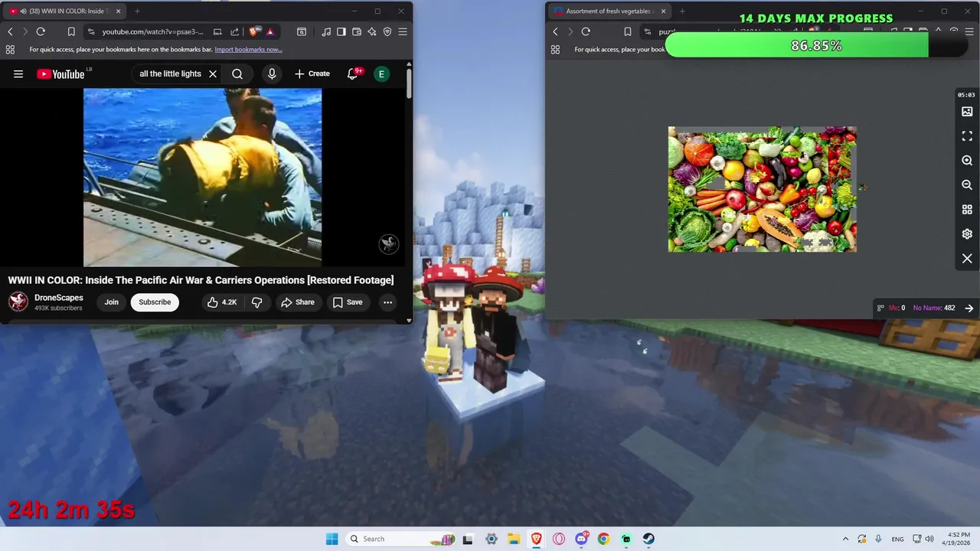Arrange puzzle pieces grid icon
980x551 pixels.
point(967,210)
